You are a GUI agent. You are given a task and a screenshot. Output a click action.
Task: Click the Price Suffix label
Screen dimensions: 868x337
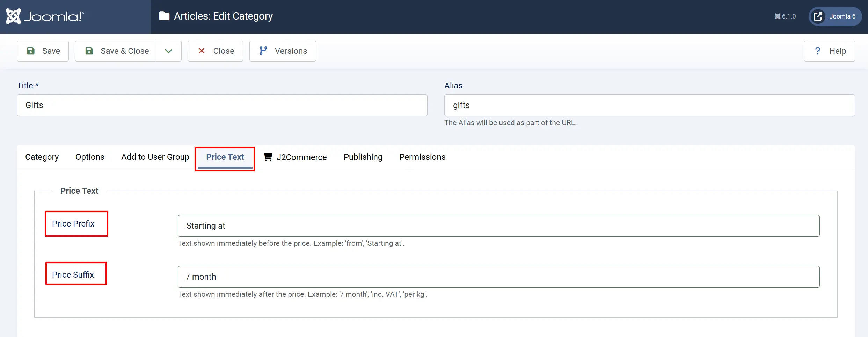click(73, 275)
